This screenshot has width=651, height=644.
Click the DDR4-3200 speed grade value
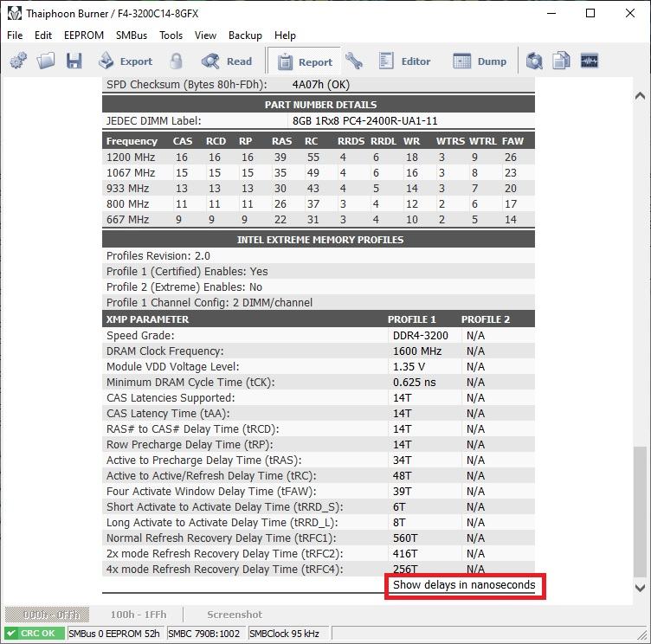tap(420, 336)
